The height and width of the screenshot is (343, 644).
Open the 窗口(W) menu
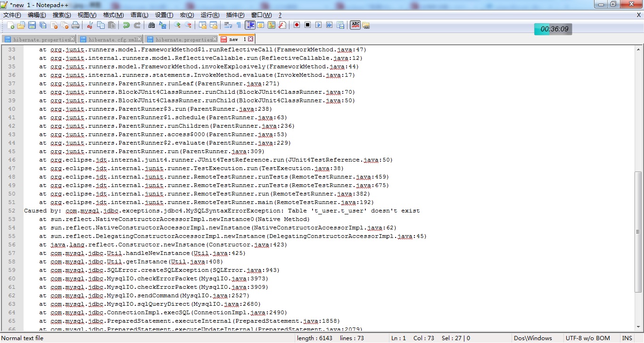261,15
